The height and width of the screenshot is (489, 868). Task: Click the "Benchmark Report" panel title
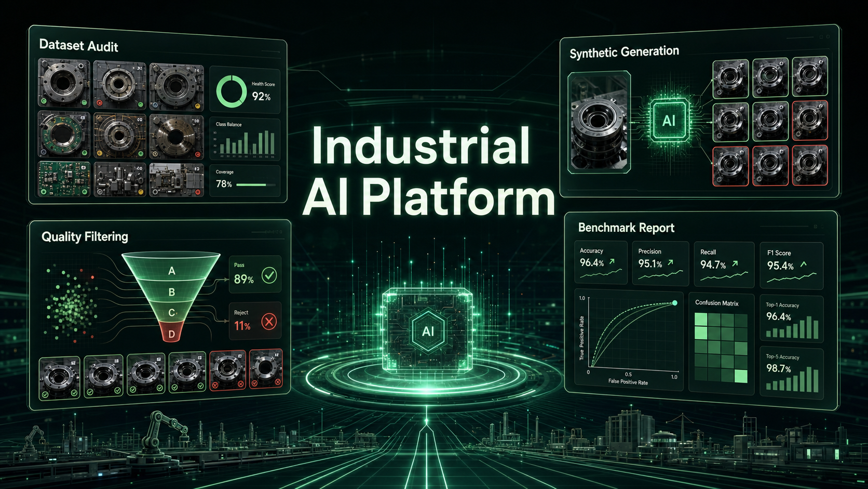[x=626, y=228]
